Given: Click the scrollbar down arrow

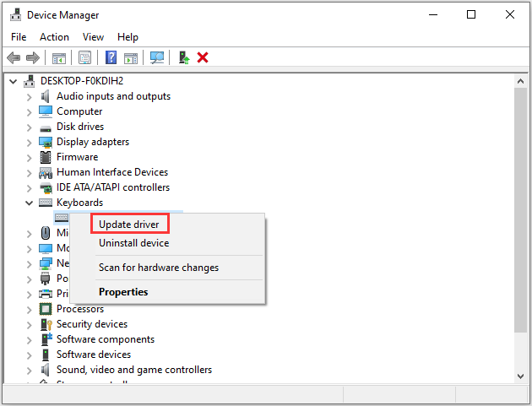Looking at the screenshot, I should pos(520,376).
